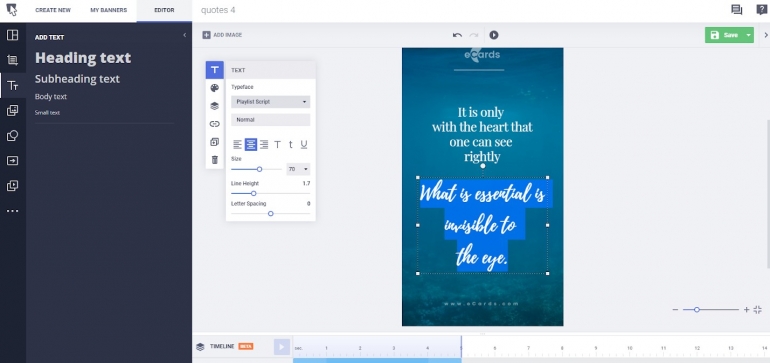The width and height of the screenshot is (770, 363).
Task: Open the help question mark icon
Action: point(761,9)
